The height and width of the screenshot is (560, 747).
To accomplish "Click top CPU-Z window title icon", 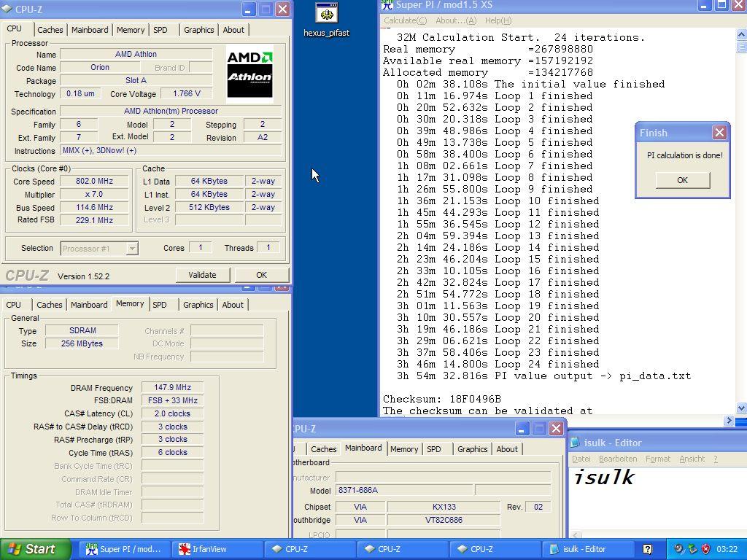I will pyautogui.click(x=7, y=9).
